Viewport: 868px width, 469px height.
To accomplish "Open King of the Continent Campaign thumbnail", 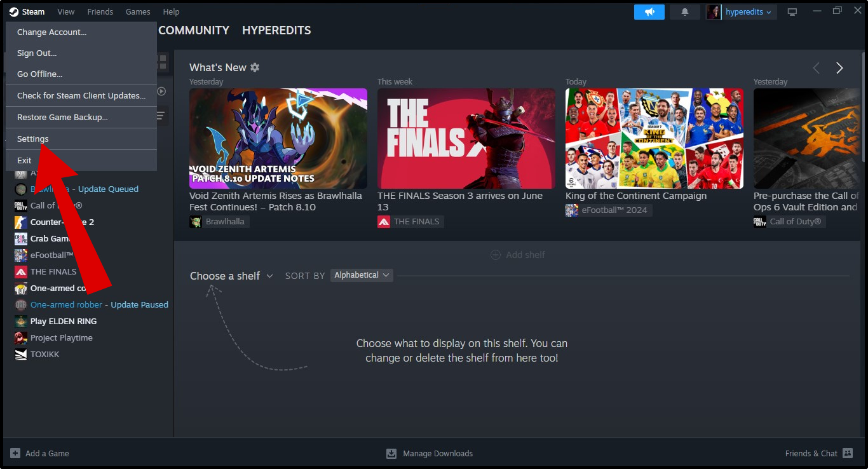I will point(654,139).
